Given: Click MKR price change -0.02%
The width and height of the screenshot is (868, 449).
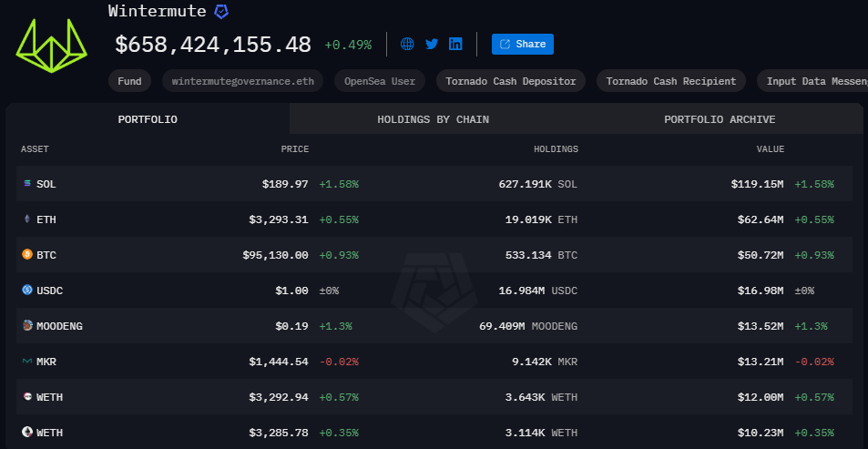Looking at the screenshot, I should coord(339,362).
